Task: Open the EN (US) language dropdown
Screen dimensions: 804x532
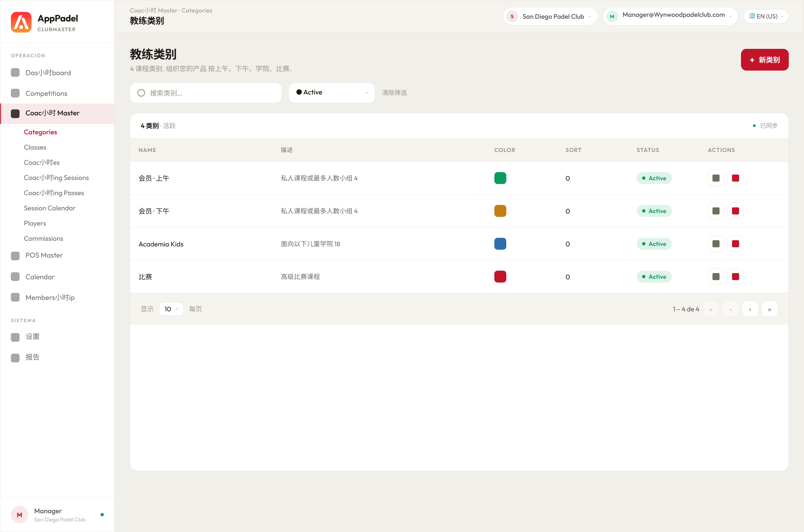Action: [766, 16]
